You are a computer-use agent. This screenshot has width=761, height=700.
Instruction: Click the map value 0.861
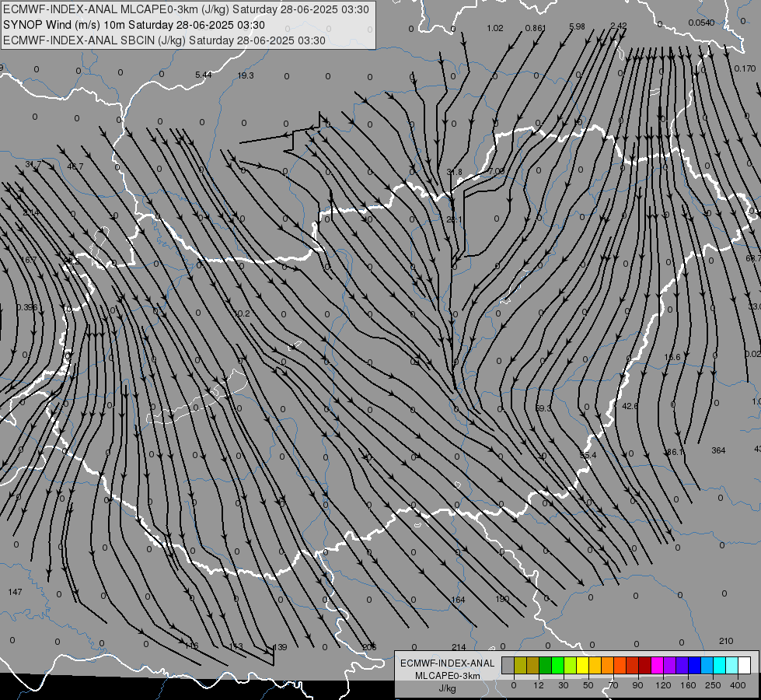(x=536, y=28)
